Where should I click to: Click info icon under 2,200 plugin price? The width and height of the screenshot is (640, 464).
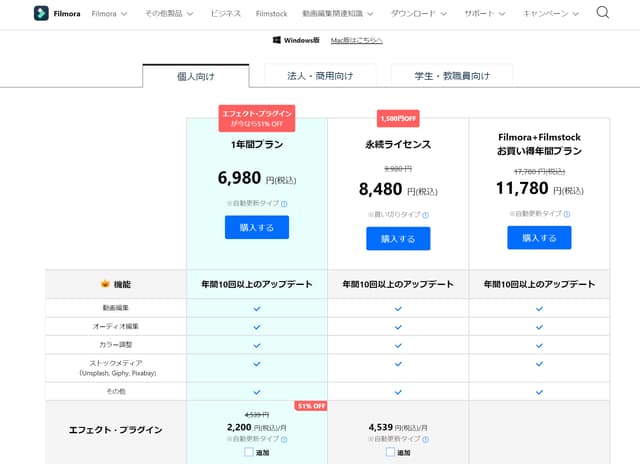click(x=284, y=439)
